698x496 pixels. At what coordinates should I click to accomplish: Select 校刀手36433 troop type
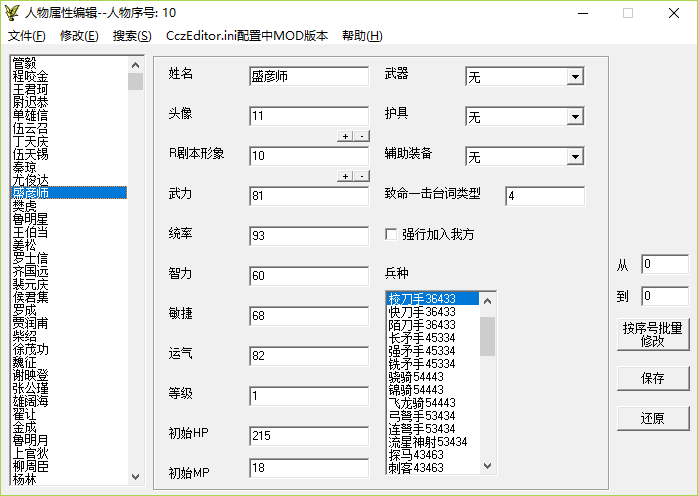pos(433,298)
